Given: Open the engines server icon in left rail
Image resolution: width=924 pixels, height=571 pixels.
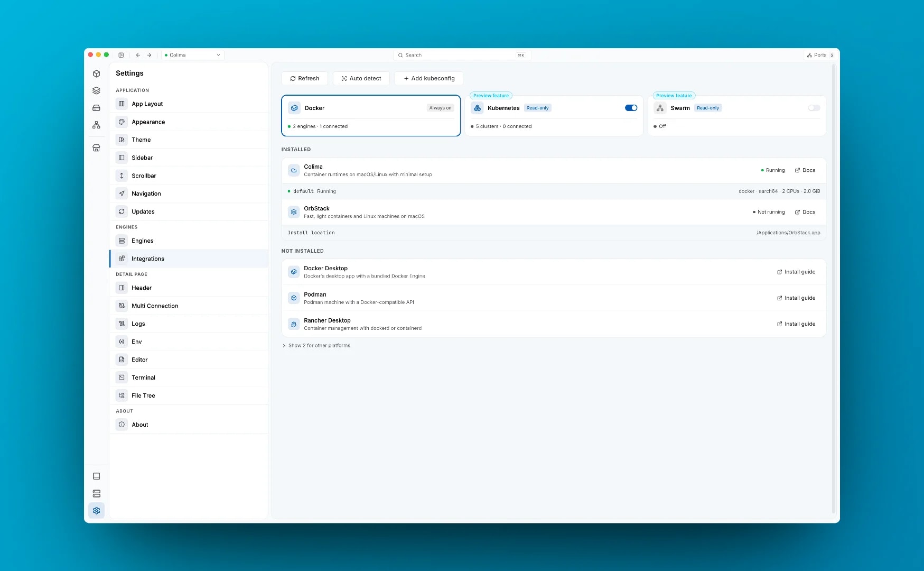Looking at the screenshot, I should coord(96,494).
